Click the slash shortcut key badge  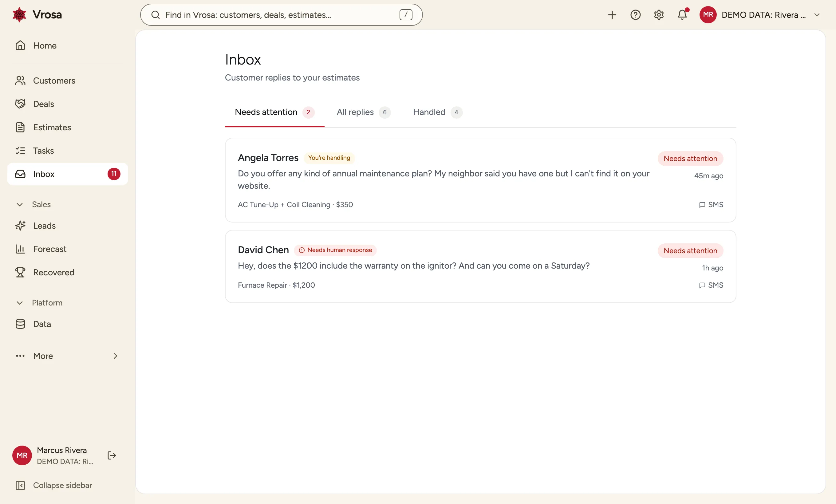tap(405, 14)
